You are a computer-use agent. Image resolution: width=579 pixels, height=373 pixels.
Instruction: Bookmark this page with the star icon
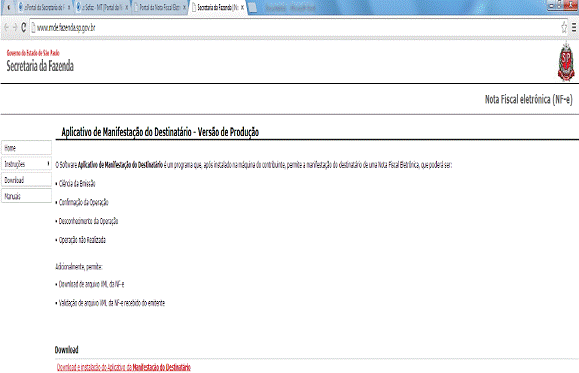point(564,27)
